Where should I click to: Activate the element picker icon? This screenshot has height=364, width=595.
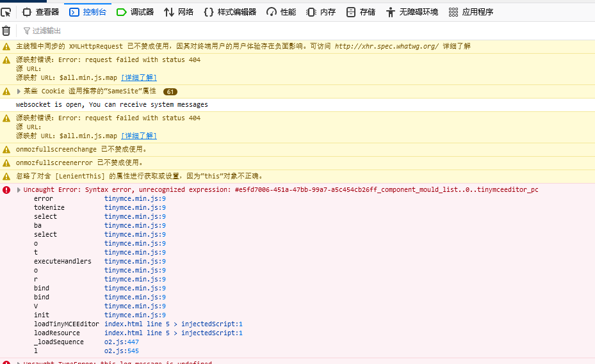pyautogui.click(x=6, y=12)
